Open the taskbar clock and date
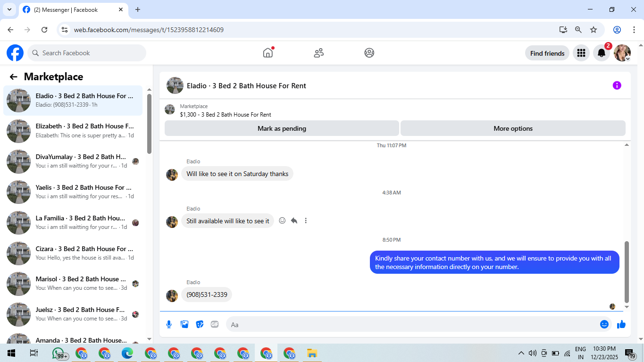Screen dimensions: 644x362 (604, 353)
